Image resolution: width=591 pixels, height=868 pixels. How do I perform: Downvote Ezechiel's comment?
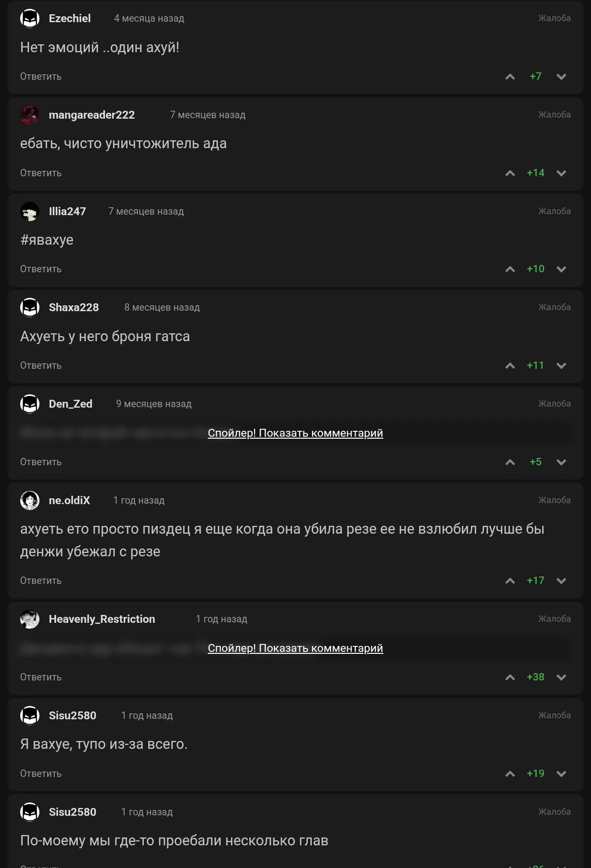click(561, 77)
